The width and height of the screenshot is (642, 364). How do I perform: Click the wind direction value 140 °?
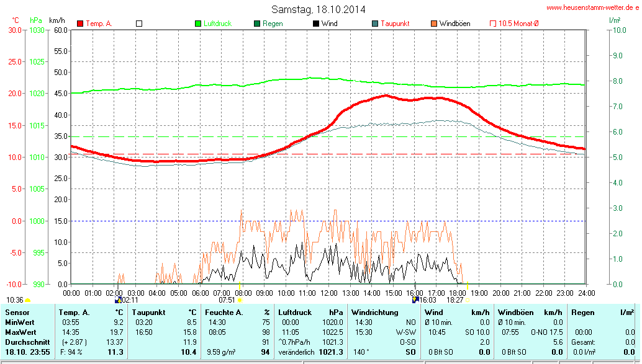click(361, 352)
